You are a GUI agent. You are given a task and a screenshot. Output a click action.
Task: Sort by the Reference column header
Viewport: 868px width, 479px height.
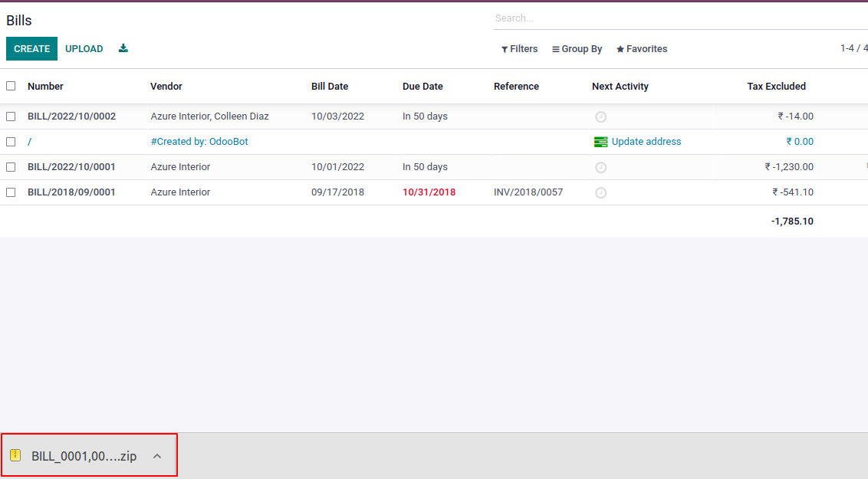pos(516,87)
